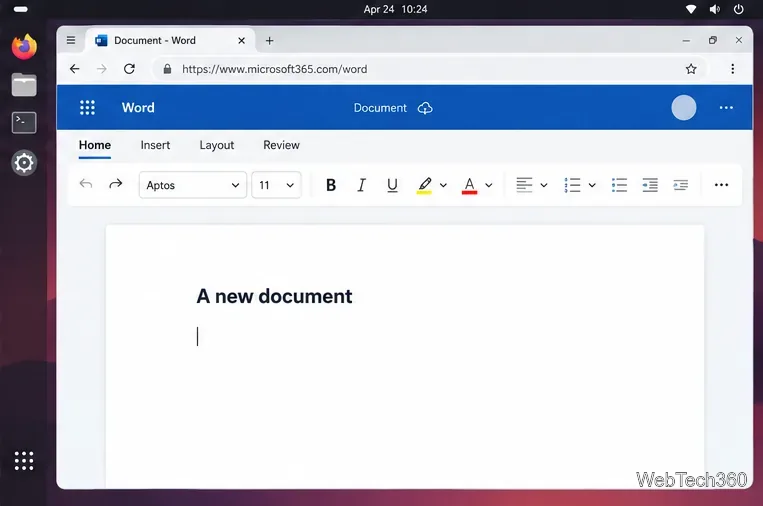The height and width of the screenshot is (506, 763).
Task: Open the Aptos font name dropdown
Action: click(x=193, y=185)
